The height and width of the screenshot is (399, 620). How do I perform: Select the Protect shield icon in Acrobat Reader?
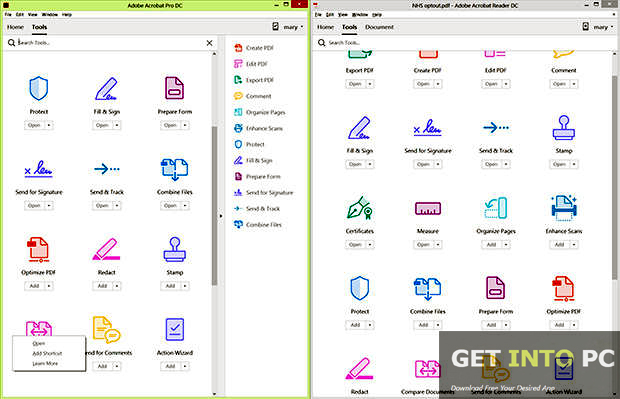click(359, 288)
